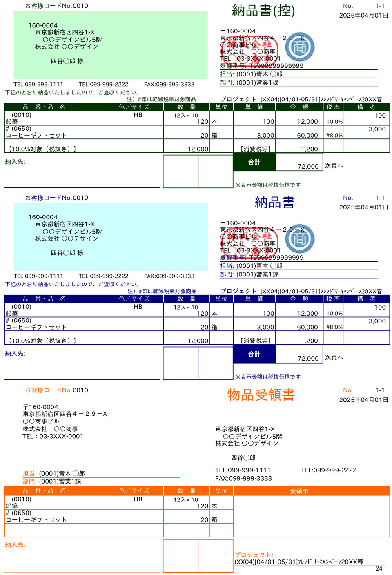Click the blue 納品書 title
392x575 pixels.
(x=275, y=203)
